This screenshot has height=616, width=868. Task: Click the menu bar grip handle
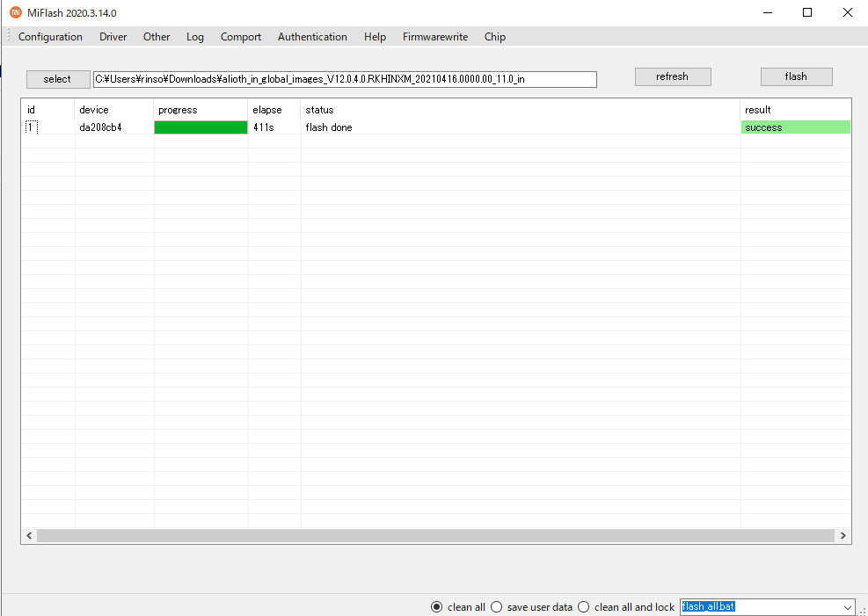[x=9, y=37]
